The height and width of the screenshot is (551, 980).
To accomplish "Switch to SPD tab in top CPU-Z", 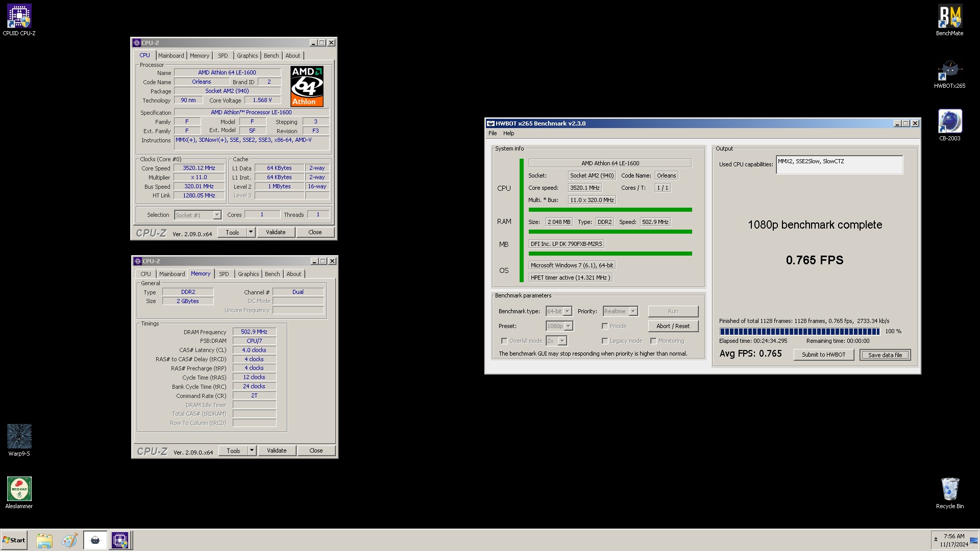I will coord(223,56).
